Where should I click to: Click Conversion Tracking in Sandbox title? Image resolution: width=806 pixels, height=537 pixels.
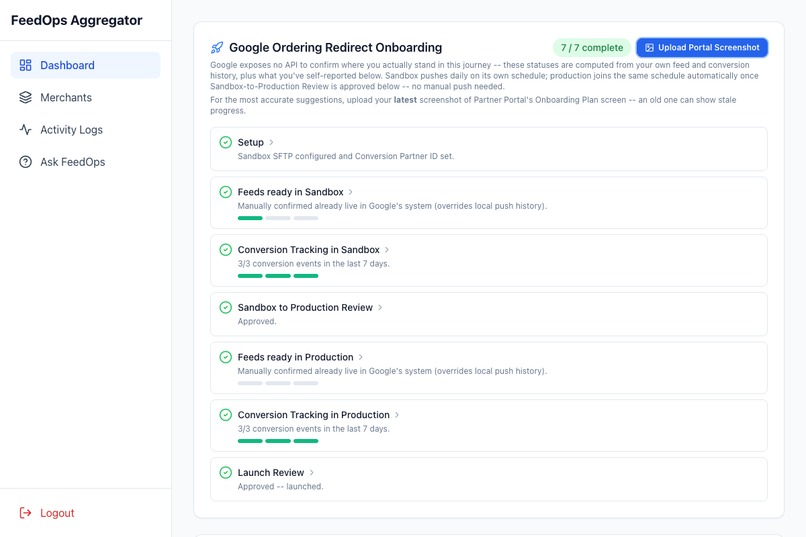coord(308,250)
